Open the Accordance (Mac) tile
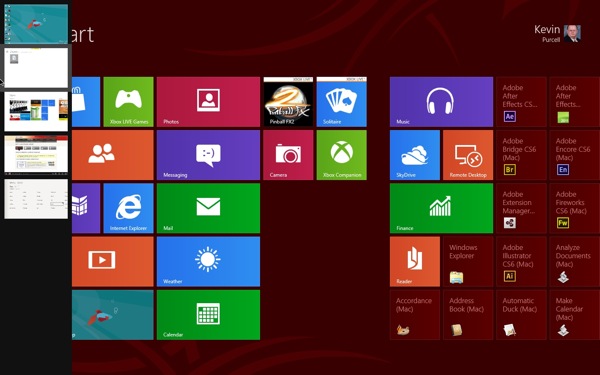This screenshot has height=375, width=600. tap(415, 315)
